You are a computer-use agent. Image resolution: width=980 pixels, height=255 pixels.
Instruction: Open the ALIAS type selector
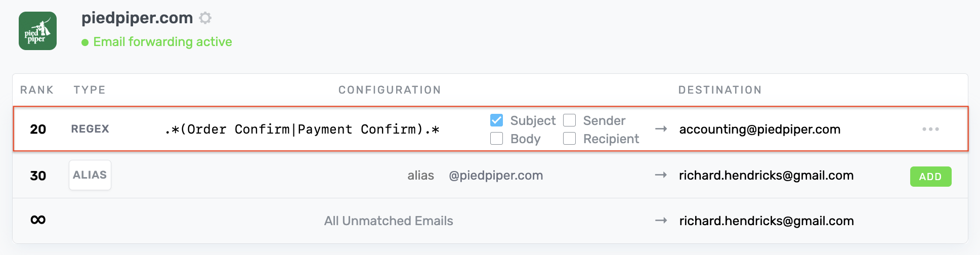[x=90, y=175]
